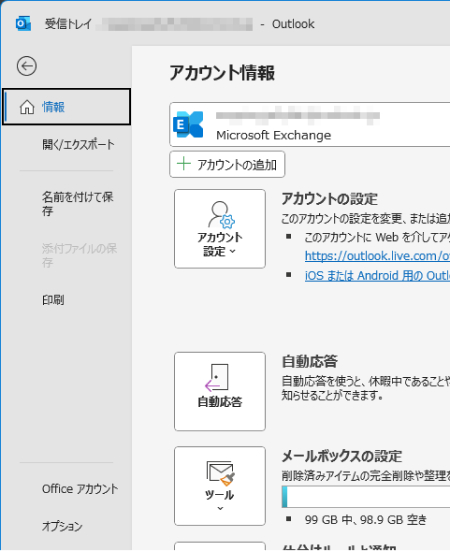Open the outlook.live.com web access link
This screenshot has width=450, height=551.
click(x=377, y=256)
